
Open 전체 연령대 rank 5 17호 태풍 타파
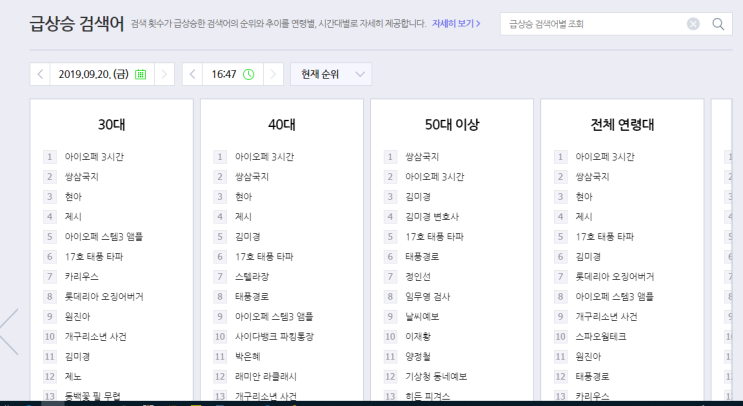604,236
